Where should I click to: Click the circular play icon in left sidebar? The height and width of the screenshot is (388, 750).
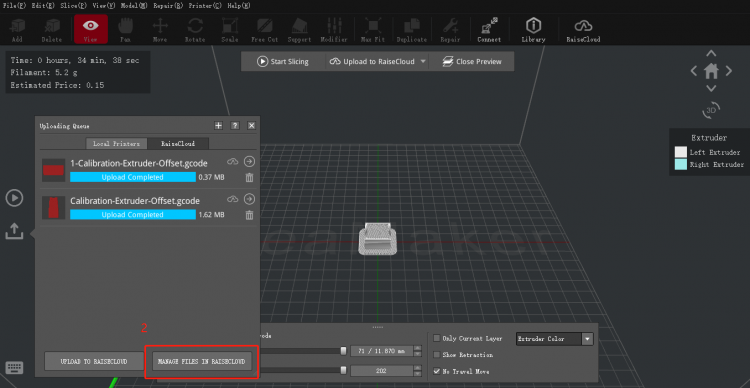click(14, 198)
